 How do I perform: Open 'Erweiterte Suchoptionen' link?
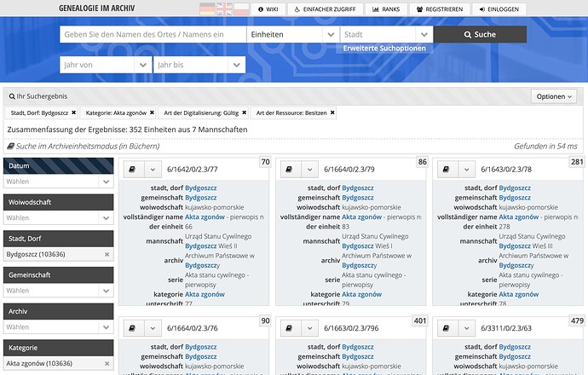tap(383, 49)
